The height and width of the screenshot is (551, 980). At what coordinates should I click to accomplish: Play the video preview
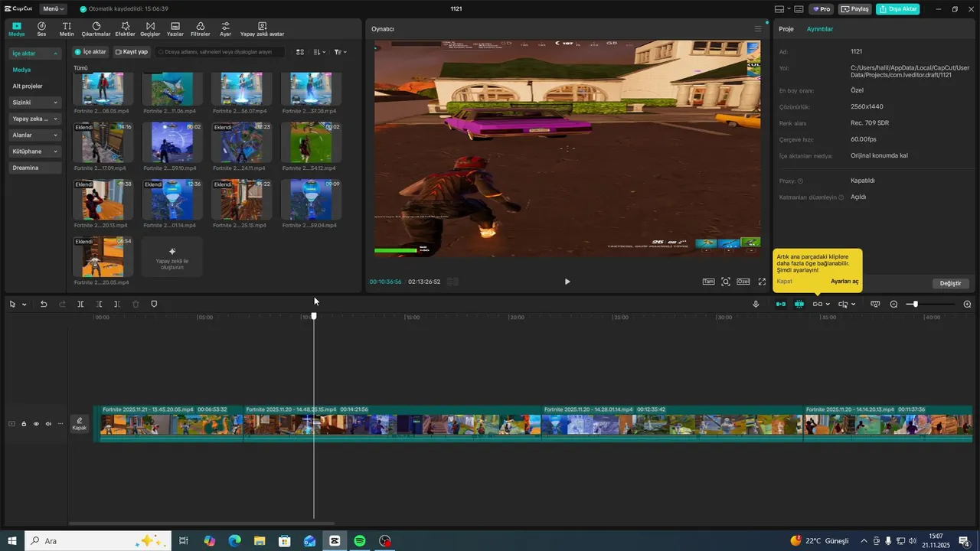pyautogui.click(x=567, y=282)
